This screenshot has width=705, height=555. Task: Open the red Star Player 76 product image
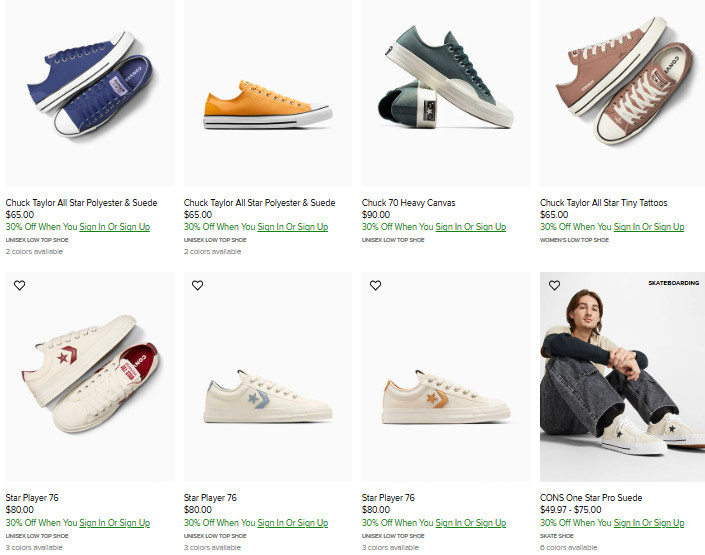click(90, 380)
